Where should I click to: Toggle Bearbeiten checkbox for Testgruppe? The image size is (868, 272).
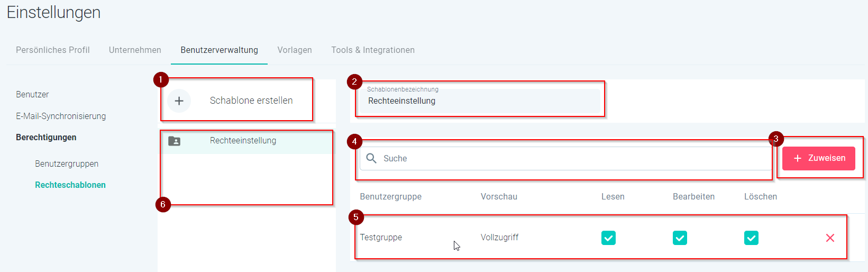(680, 238)
